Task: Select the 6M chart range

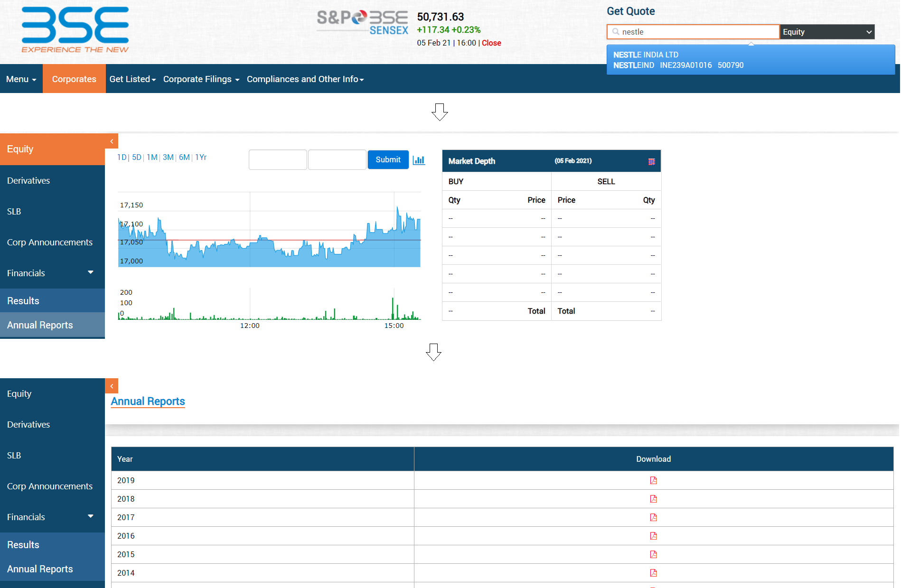Action: point(184,157)
